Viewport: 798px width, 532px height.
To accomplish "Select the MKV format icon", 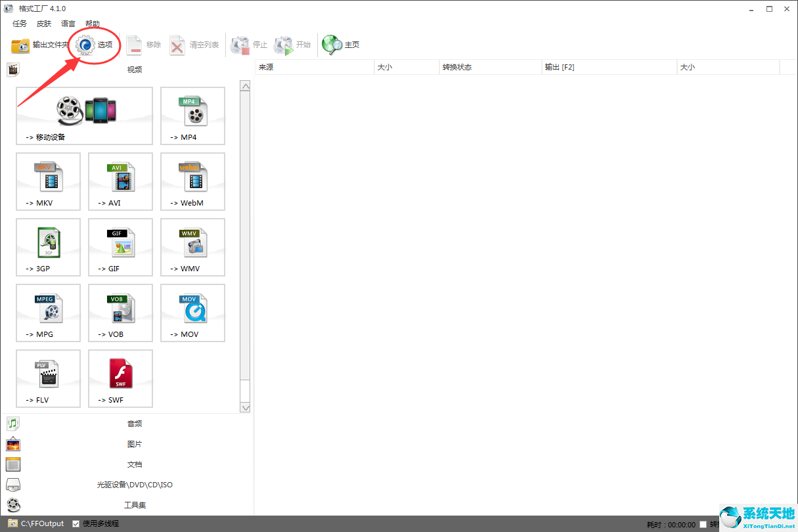I will click(48, 177).
